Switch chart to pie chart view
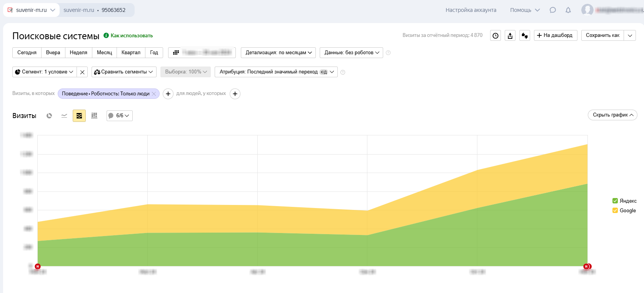The height and width of the screenshot is (293, 644). click(x=49, y=116)
